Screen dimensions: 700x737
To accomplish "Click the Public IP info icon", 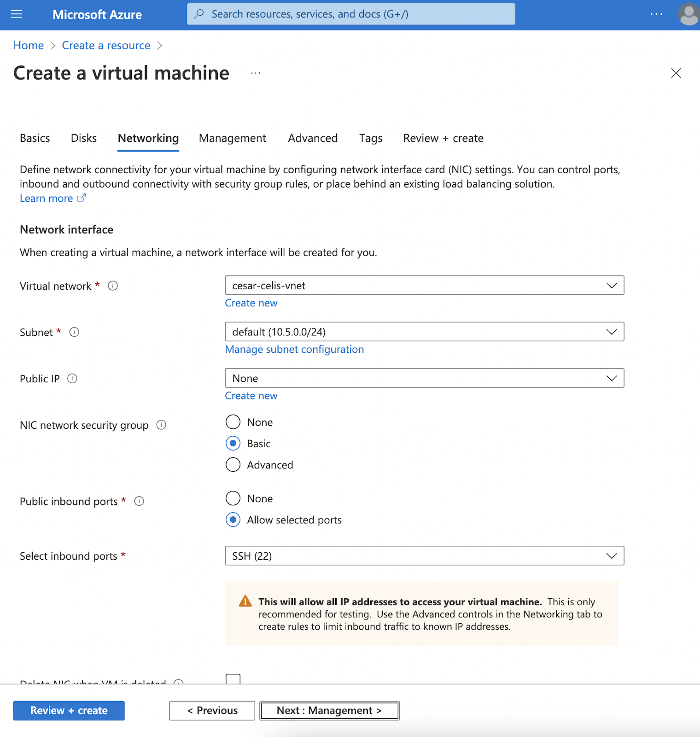I will click(72, 379).
